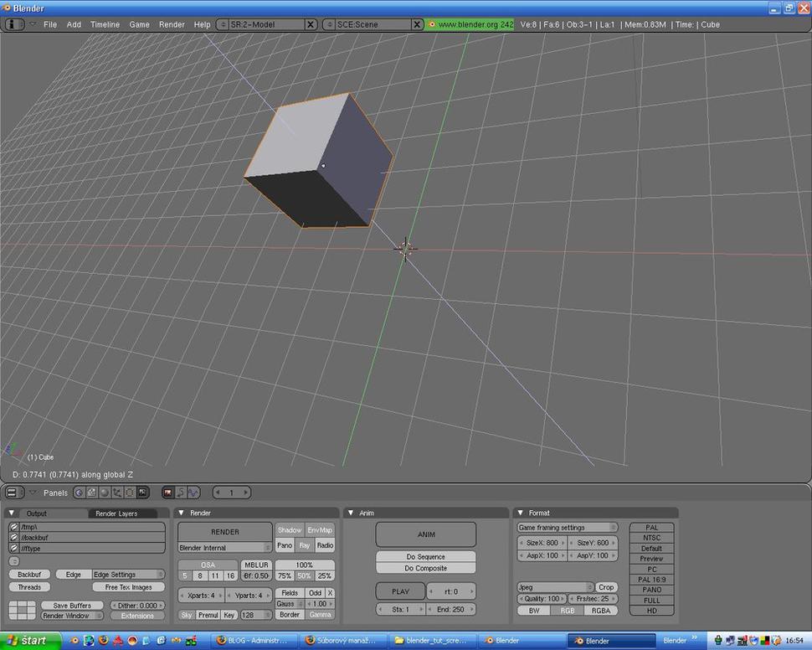The width and height of the screenshot is (812, 650).
Task: Collapse the Anim panel triangle
Action: point(351,513)
